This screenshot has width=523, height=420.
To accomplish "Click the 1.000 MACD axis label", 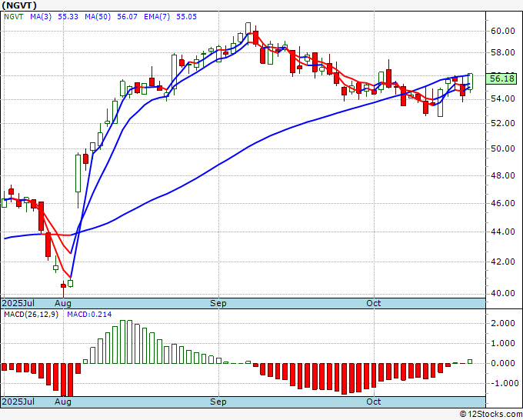I will click(503, 343).
